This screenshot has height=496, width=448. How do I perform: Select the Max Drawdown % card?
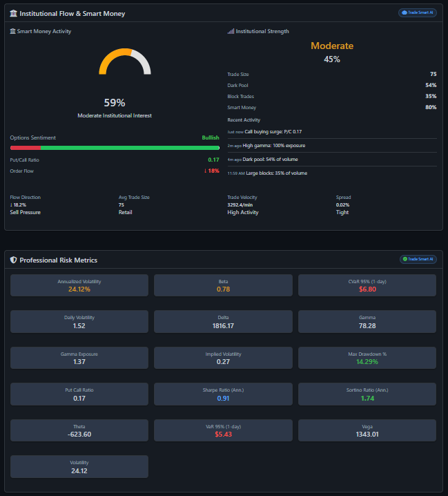pos(367,358)
